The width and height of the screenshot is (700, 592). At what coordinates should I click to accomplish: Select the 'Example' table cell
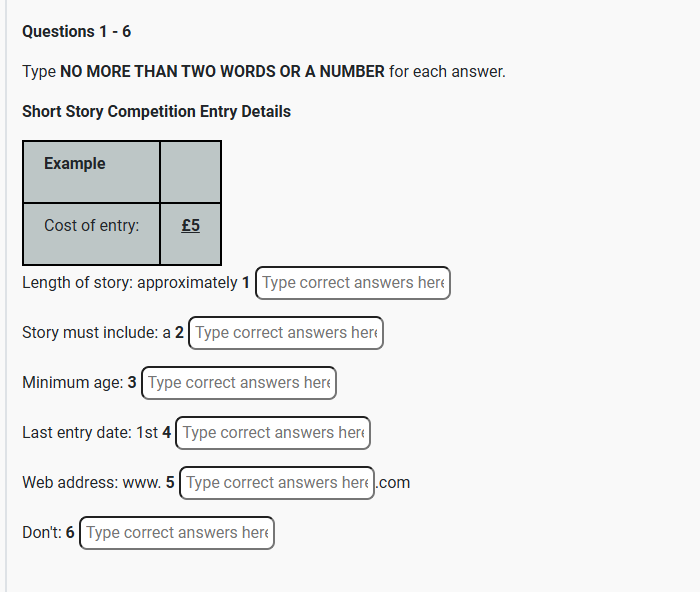(x=91, y=172)
